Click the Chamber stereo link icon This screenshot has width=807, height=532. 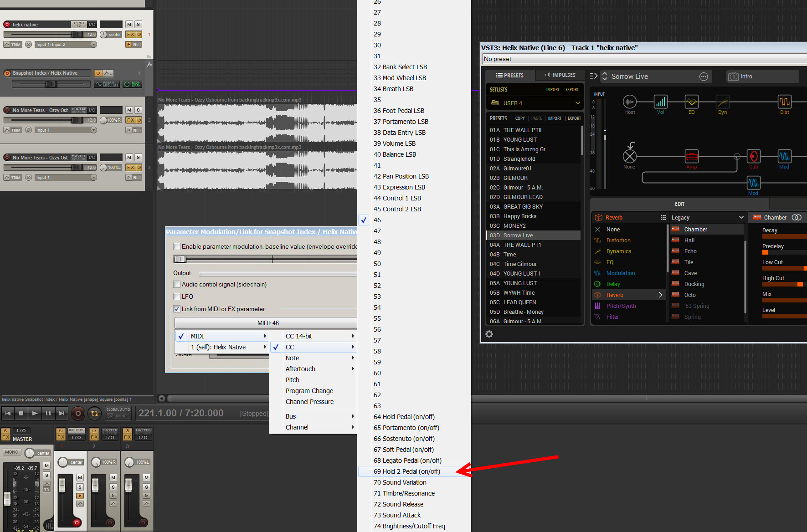(x=797, y=218)
